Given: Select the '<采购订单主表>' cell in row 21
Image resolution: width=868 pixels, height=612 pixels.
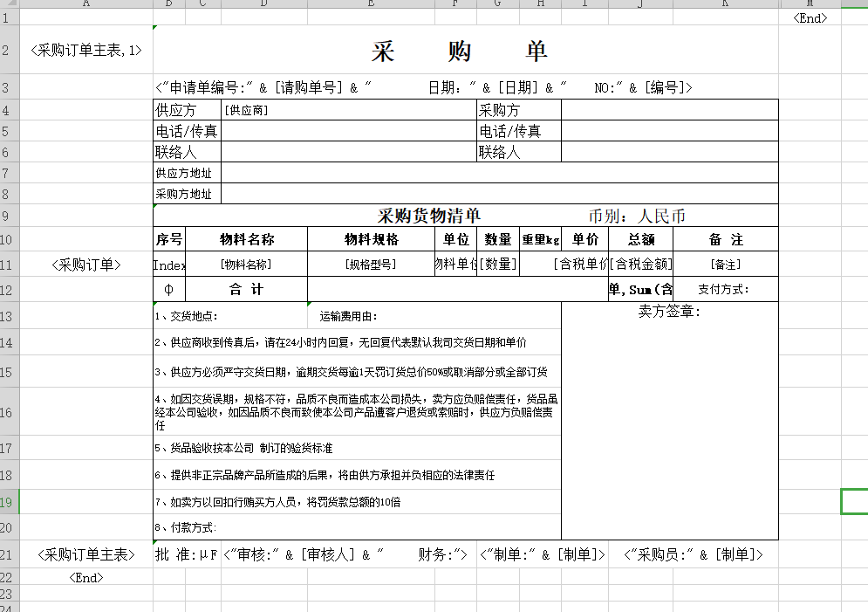Looking at the screenshot, I should [86, 554].
